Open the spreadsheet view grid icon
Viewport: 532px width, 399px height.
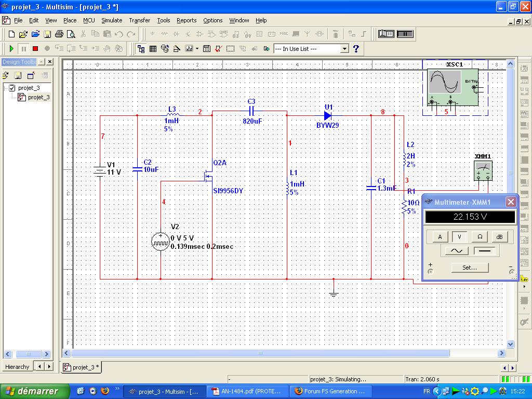153,48
